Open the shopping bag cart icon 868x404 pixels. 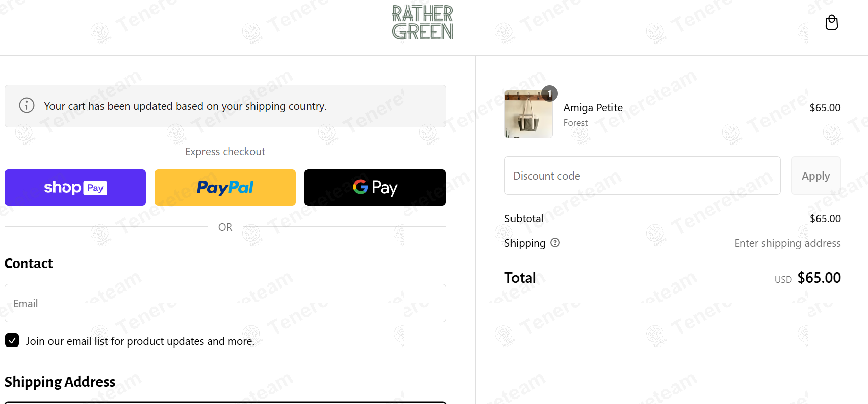(831, 23)
